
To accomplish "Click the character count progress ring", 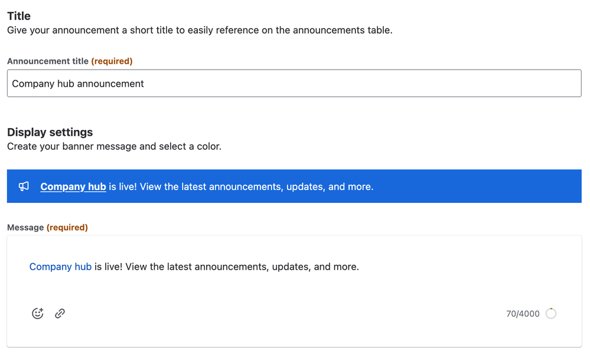I will 551,313.
